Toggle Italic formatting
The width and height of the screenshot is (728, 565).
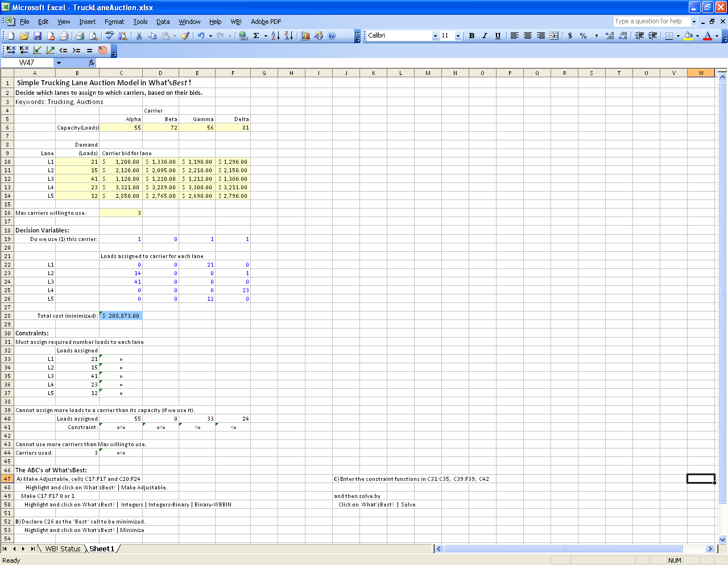485,36
